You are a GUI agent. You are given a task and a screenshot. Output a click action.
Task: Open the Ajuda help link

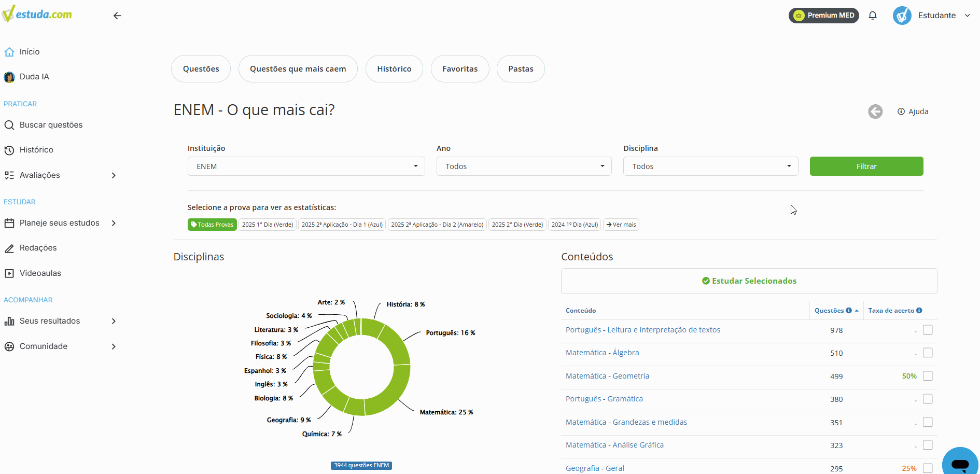pos(913,111)
